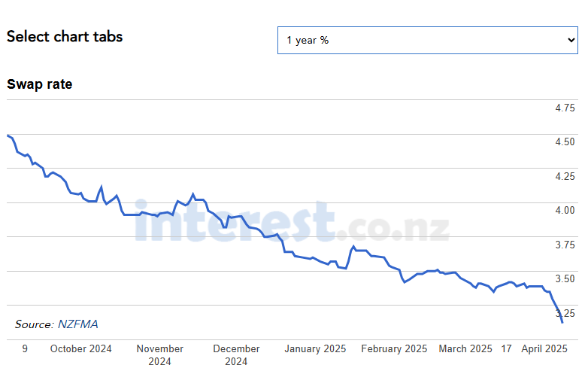Click the October 2024 axis label
The height and width of the screenshot is (365, 588).
[80, 349]
